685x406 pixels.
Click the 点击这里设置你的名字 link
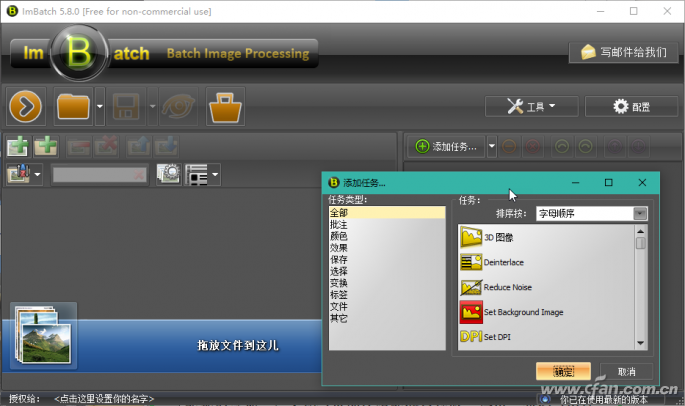tap(104, 399)
